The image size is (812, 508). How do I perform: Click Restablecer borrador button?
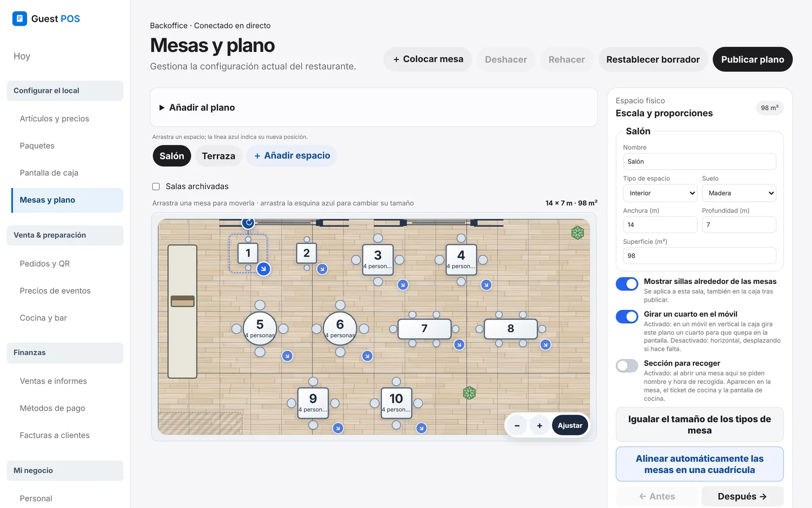coord(653,59)
